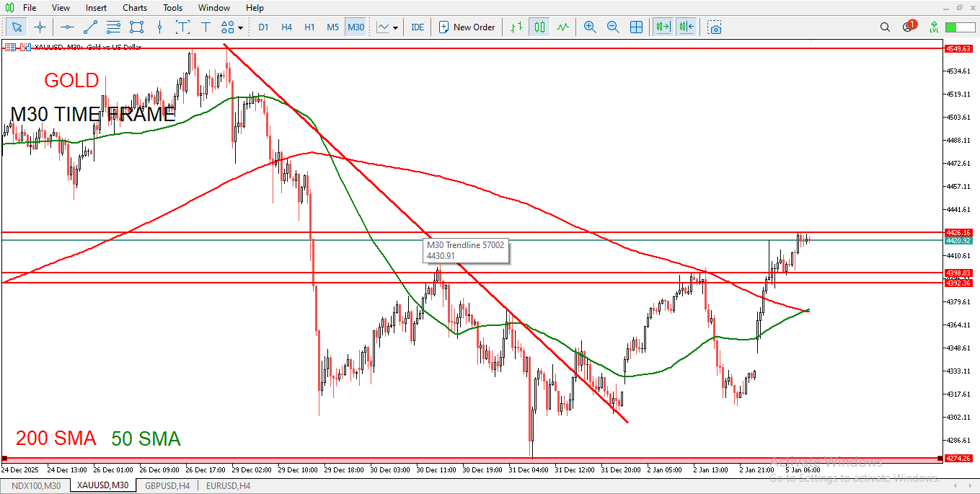Expand the shapes objects dropdown arrow

240,27
